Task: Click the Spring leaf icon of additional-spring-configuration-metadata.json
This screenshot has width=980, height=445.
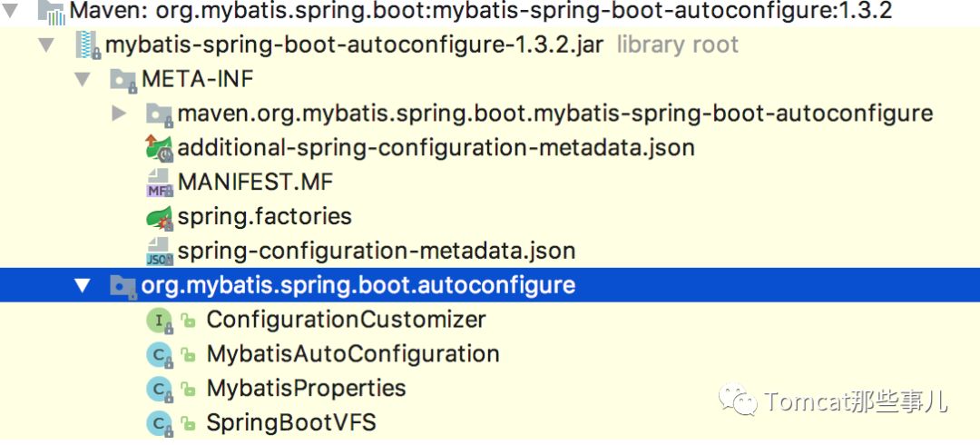Action: 160,148
